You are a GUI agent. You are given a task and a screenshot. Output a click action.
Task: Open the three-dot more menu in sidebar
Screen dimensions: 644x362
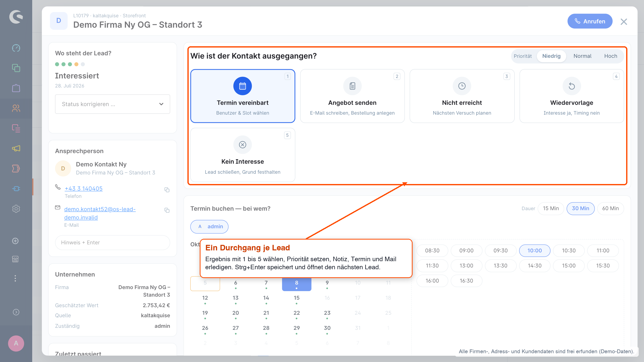click(15, 278)
